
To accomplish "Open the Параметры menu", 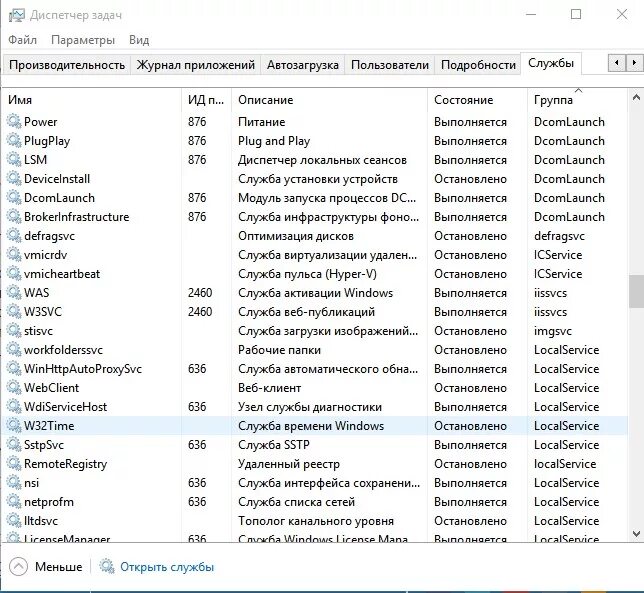I will (x=83, y=40).
